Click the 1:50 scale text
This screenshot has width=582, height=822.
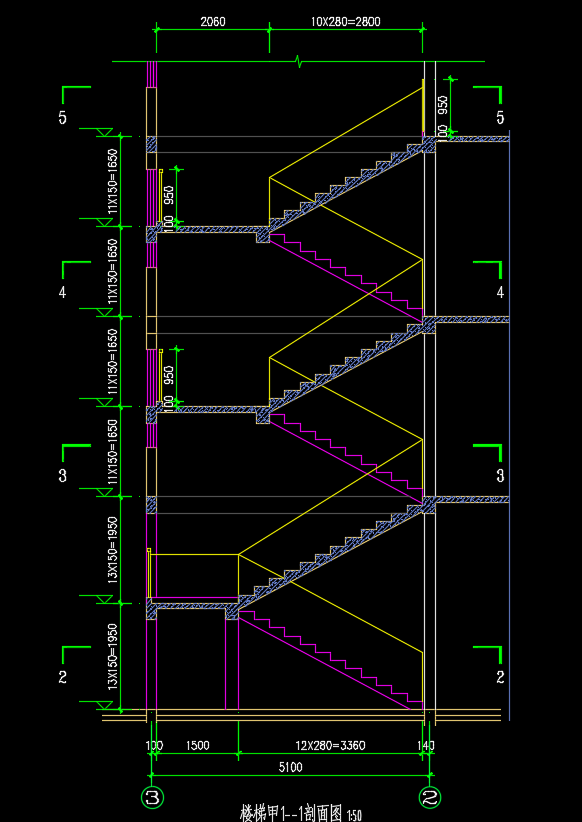(x=354, y=816)
